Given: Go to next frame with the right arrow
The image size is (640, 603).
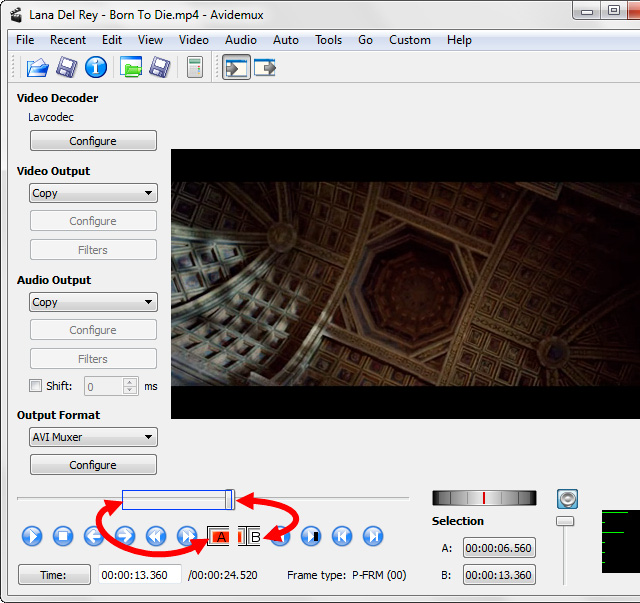Looking at the screenshot, I should point(125,536).
